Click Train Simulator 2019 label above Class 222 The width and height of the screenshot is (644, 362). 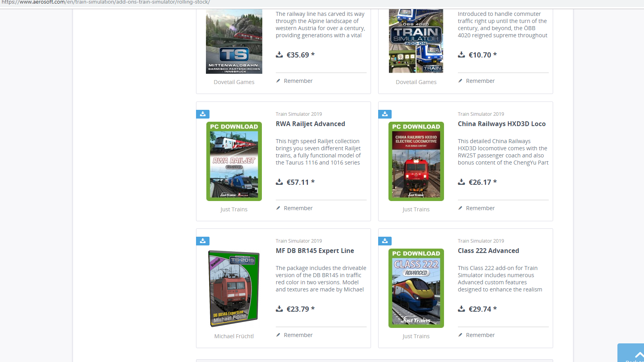point(481,241)
